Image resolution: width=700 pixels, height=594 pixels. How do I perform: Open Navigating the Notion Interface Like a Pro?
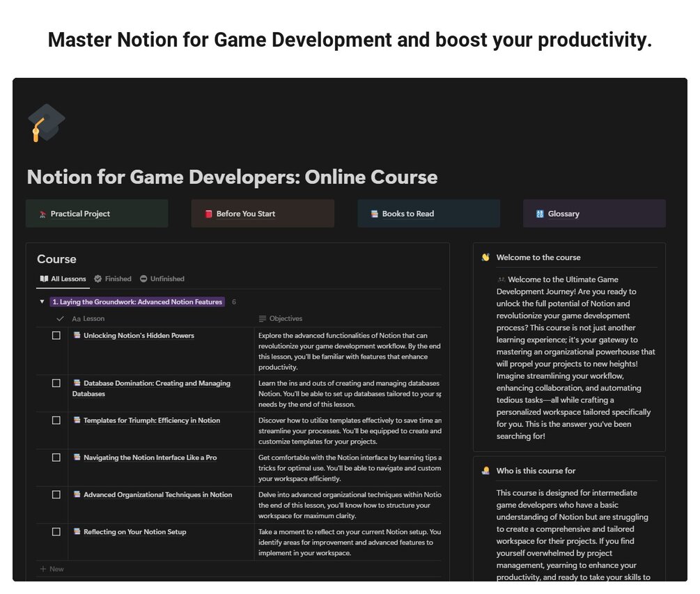[x=150, y=457]
